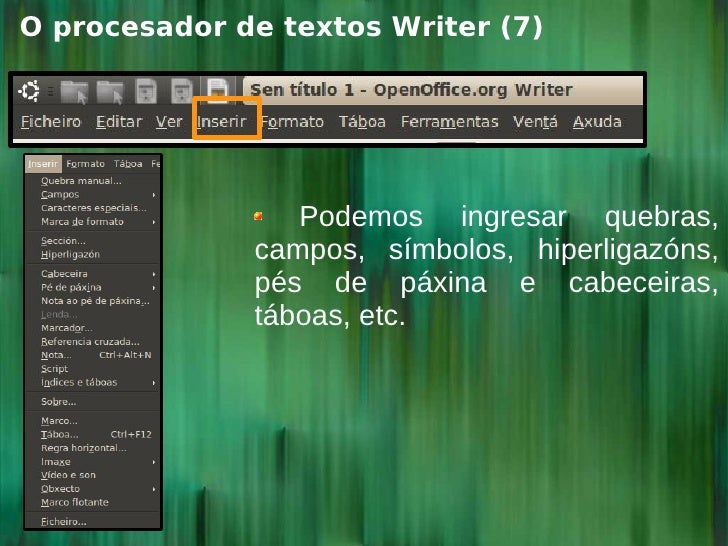Choose the 'Marcador...' entry

[93, 328]
